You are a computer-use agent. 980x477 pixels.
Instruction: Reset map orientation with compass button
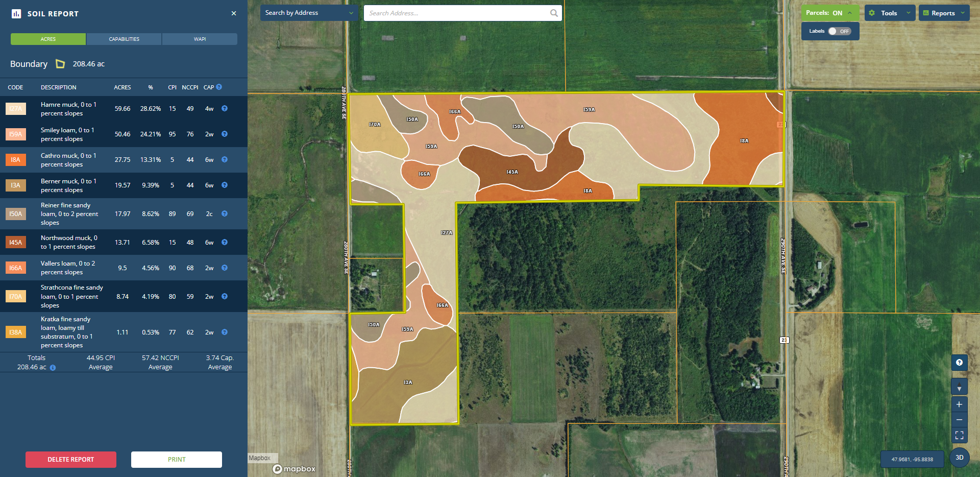coord(959,387)
